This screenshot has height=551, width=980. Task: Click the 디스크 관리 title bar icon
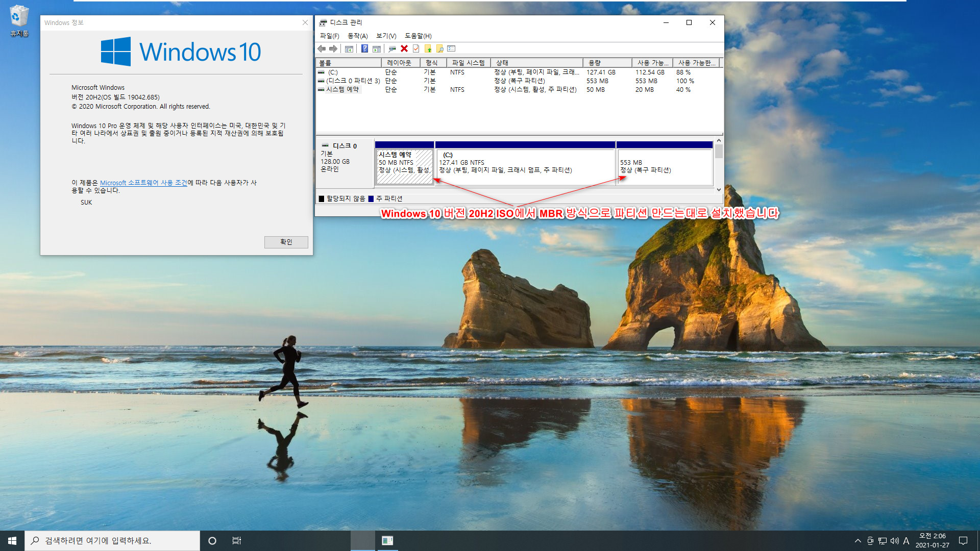(323, 22)
